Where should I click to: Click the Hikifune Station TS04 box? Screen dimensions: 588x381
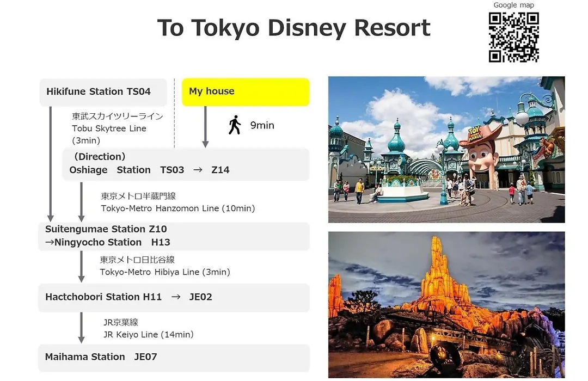(103, 92)
